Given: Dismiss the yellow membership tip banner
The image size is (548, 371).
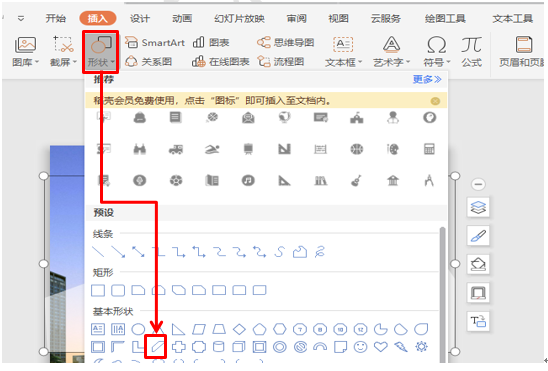Looking at the screenshot, I should 435,101.
